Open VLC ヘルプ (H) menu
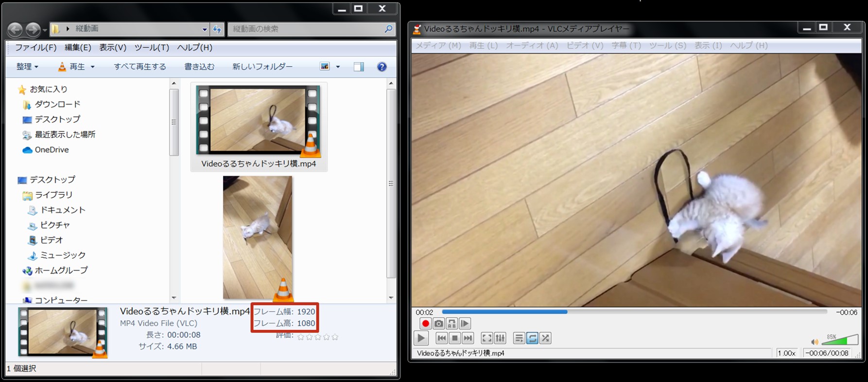 pyautogui.click(x=749, y=45)
